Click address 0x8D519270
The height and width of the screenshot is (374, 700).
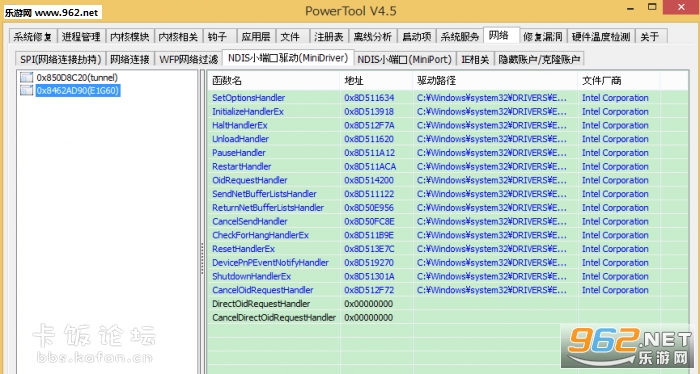click(369, 263)
